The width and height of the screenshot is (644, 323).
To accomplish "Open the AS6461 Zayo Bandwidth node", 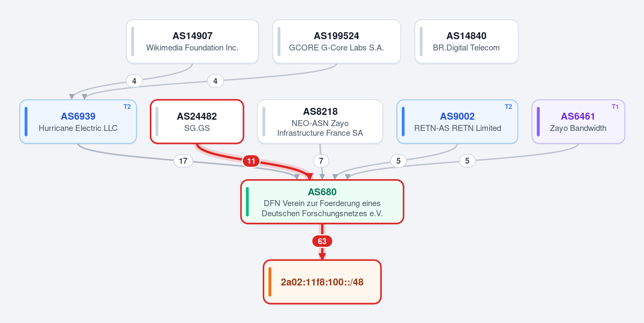I will pos(578,122).
